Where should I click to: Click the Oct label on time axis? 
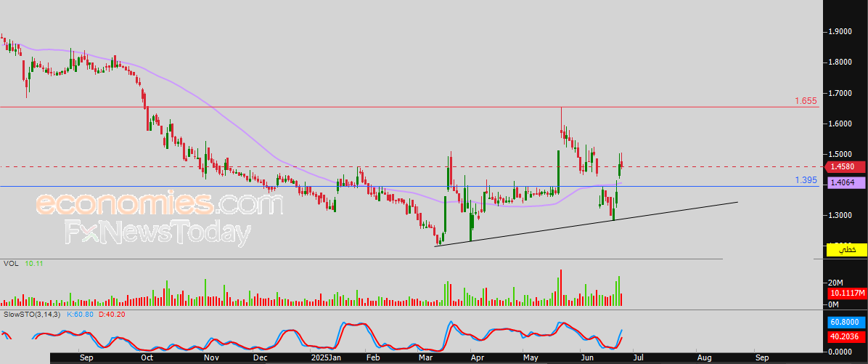point(147,358)
